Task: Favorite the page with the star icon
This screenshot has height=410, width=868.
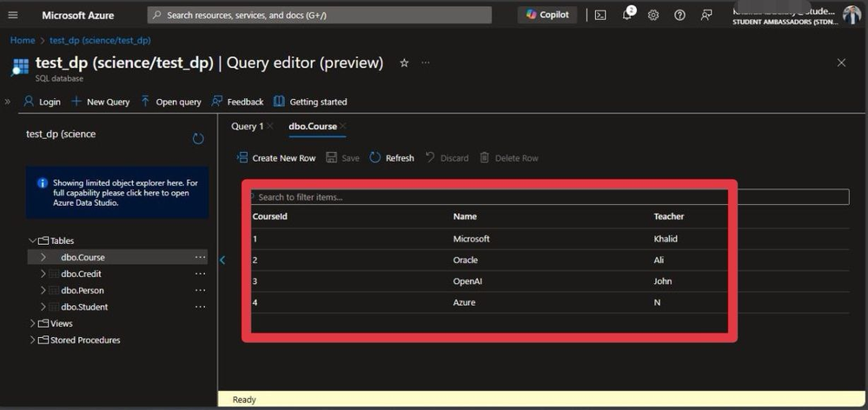Action: tap(404, 63)
